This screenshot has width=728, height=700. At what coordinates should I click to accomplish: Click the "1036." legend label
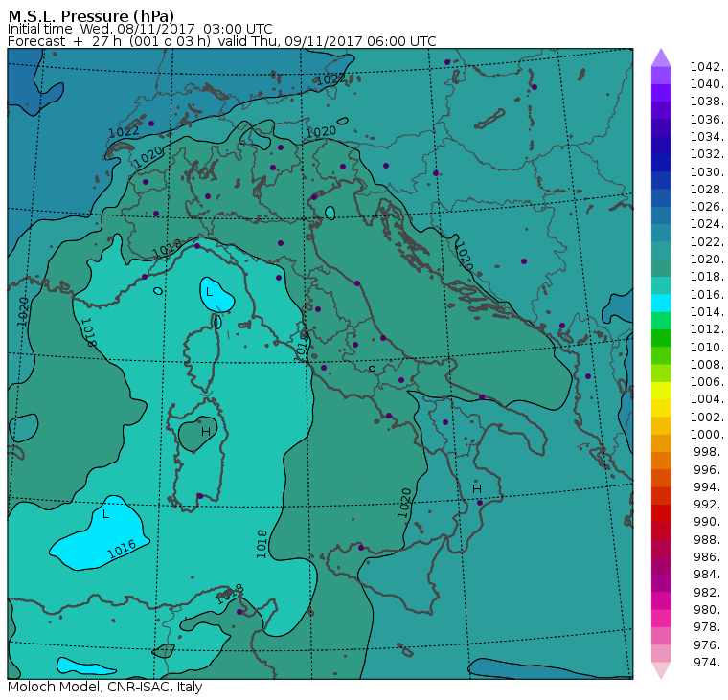point(707,120)
